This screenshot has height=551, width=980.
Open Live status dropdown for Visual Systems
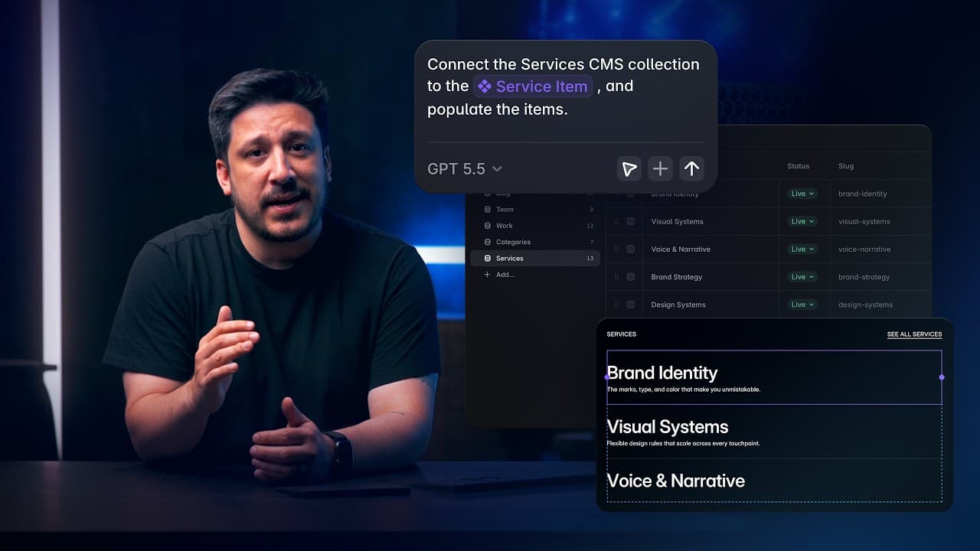(x=802, y=221)
